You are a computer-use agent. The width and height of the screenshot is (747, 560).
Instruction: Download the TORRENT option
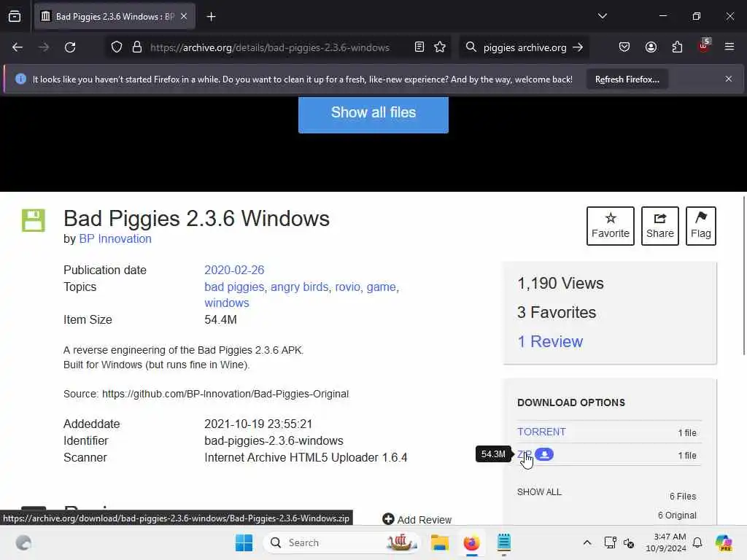[541, 432]
